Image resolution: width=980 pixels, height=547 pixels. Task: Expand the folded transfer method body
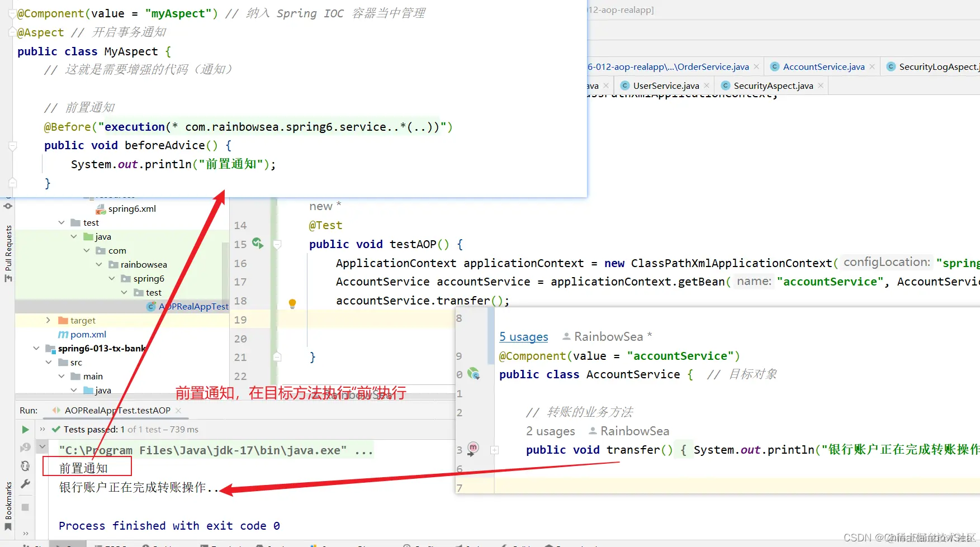(494, 450)
